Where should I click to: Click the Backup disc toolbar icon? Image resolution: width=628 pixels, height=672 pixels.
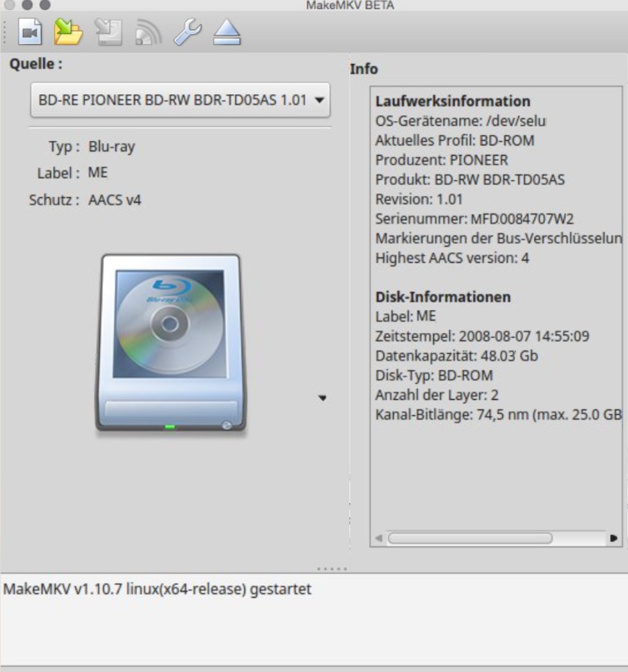point(108,32)
